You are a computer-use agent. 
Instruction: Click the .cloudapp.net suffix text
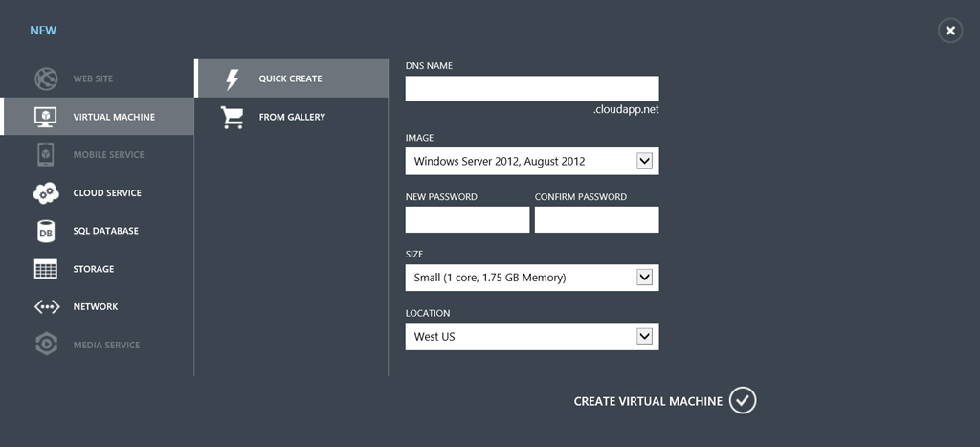pos(626,110)
